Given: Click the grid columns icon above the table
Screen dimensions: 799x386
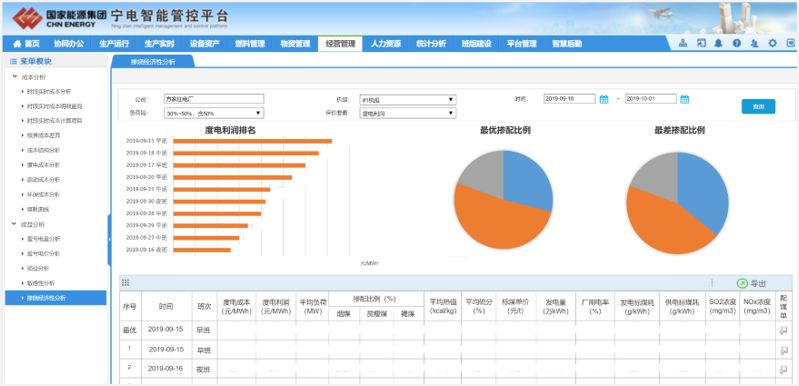Looking at the screenshot, I should (125, 283).
